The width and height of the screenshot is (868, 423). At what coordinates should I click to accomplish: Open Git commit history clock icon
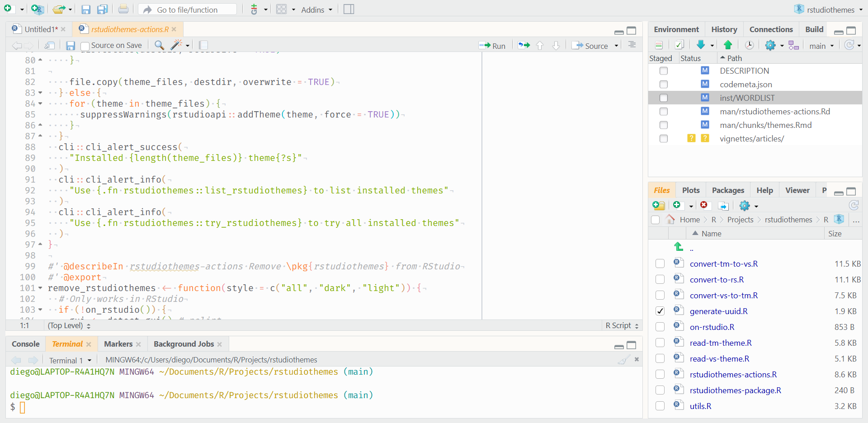tap(749, 45)
